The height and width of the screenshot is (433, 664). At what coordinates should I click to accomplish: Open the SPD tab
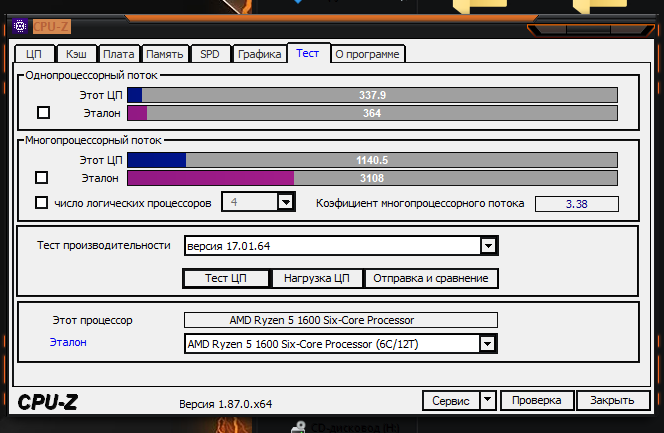point(210,54)
